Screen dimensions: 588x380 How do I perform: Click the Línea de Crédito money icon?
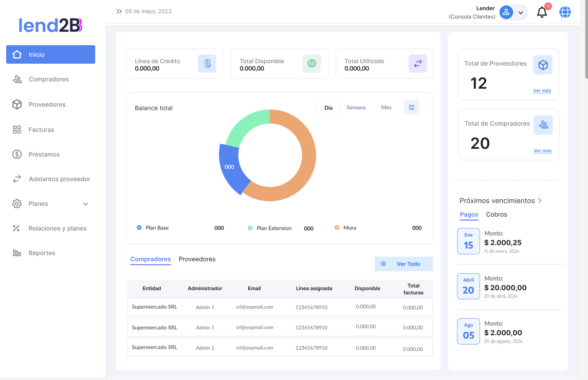pyautogui.click(x=207, y=64)
